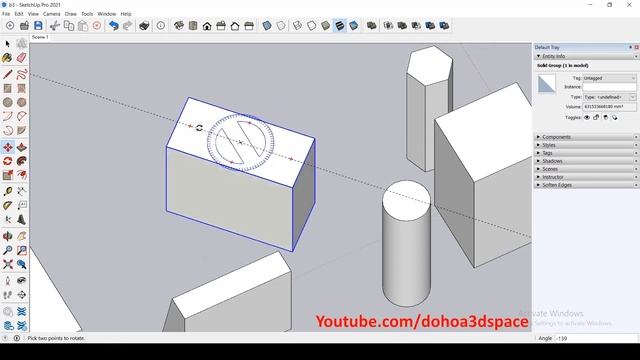Image resolution: width=640 pixels, height=360 pixels.
Task: Open the Tools menu
Action: (87, 14)
